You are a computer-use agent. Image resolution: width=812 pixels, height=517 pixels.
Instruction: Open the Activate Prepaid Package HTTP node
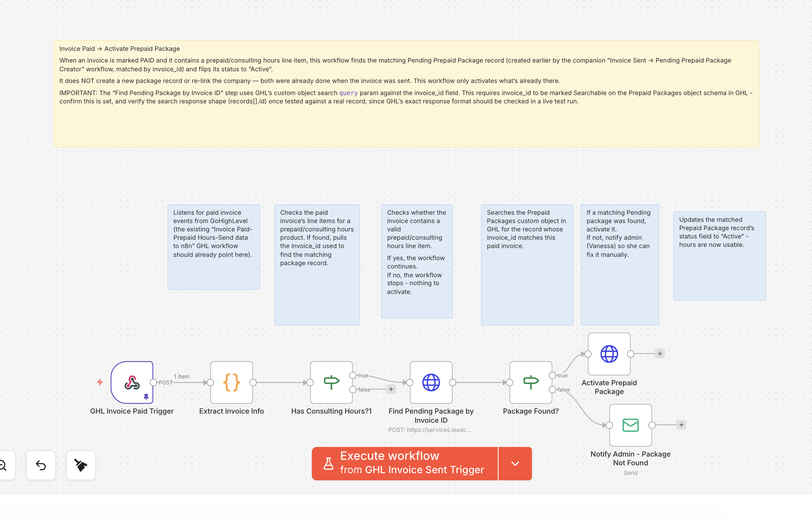[609, 354]
